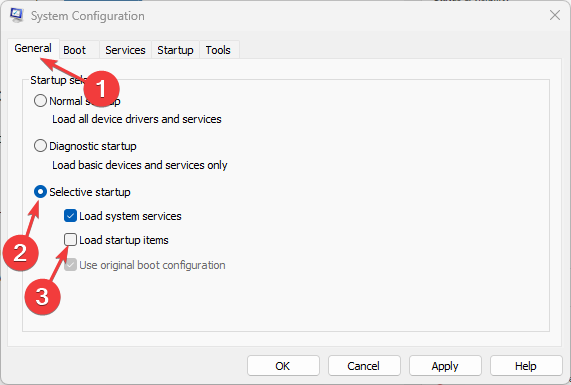Uncheck Load system services
571x385 pixels.
click(x=70, y=216)
